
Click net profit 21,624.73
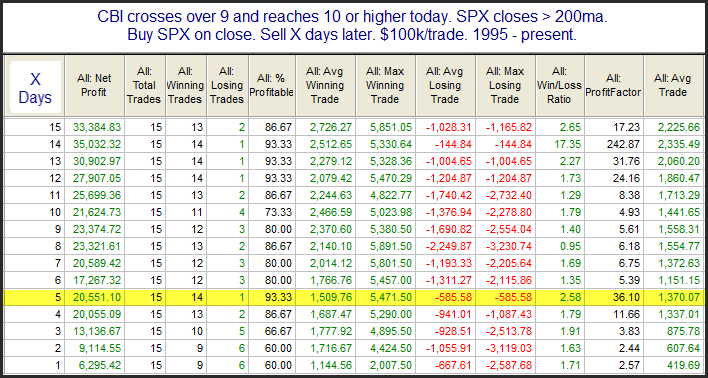click(96, 213)
